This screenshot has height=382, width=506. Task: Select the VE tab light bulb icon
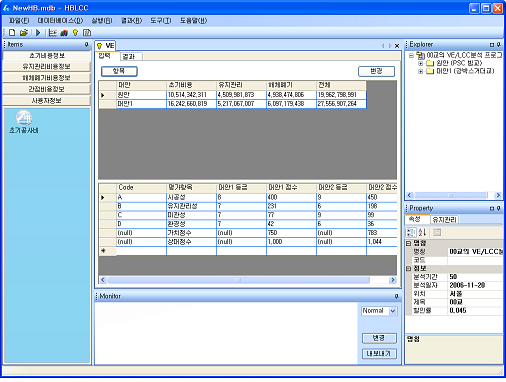pos(99,46)
